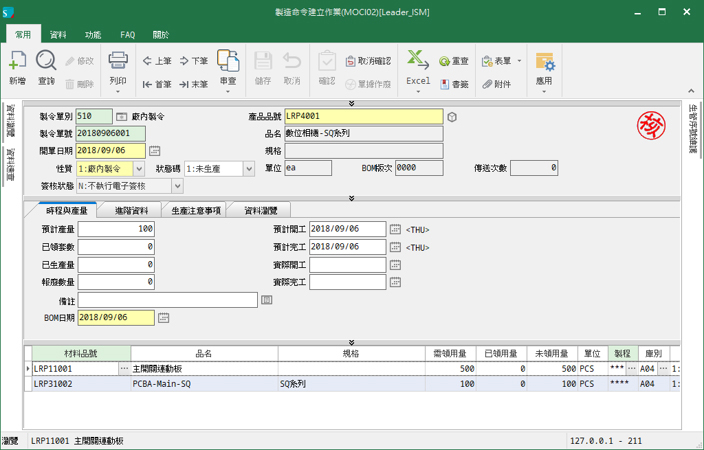
Task: Click the 列印 printer icon
Action: tap(118, 62)
